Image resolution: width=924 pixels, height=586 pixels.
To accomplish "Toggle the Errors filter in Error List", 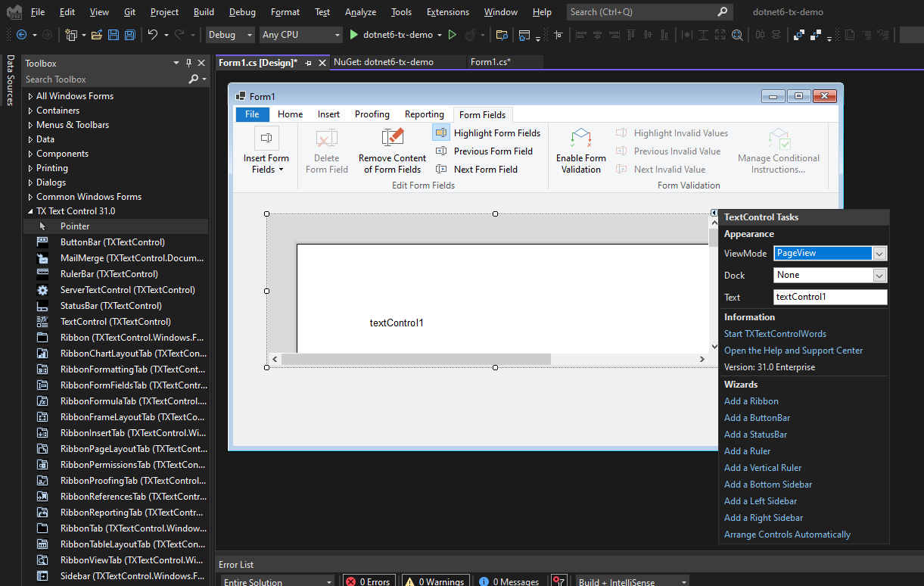I will coord(368,581).
